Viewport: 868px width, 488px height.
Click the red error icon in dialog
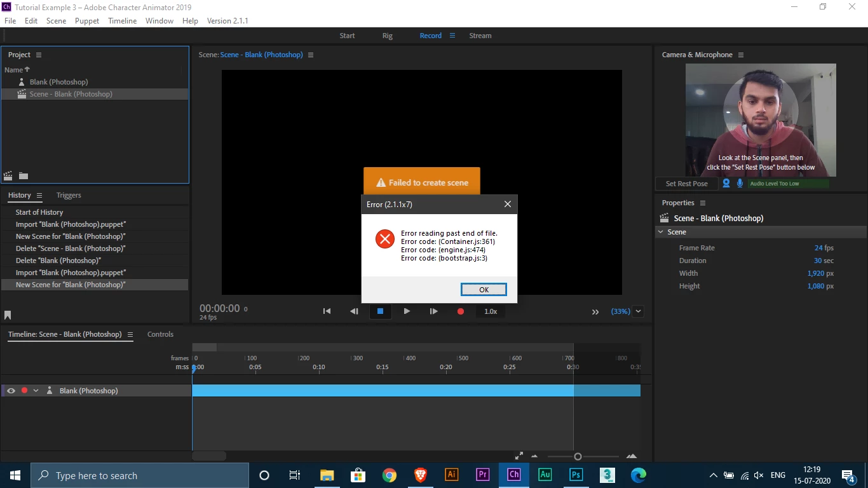coord(384,239)
